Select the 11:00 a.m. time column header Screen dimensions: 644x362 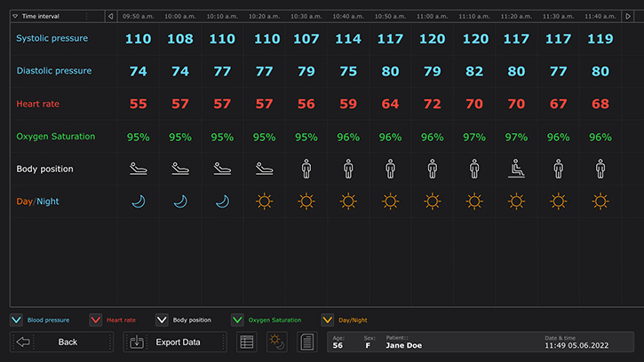tap(432, 16)
